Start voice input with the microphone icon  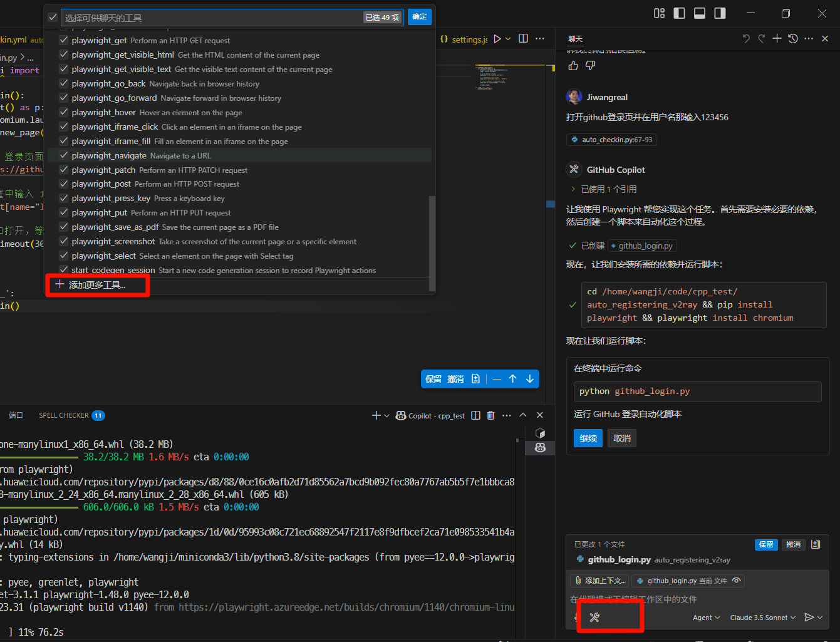pos(576,618)
